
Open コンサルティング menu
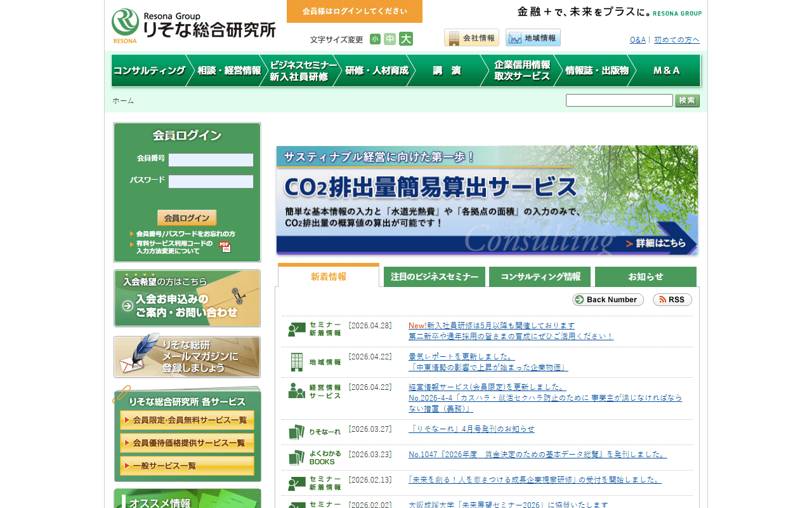[149, 70]
